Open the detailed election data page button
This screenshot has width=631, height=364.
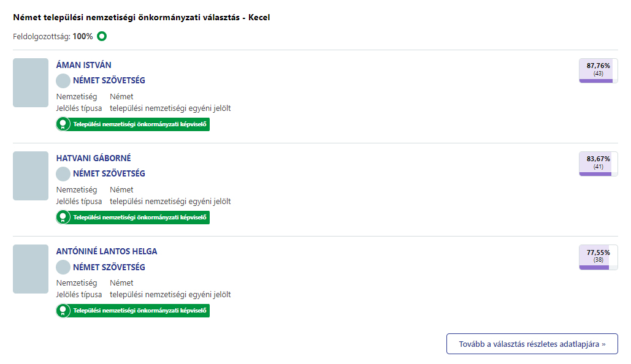532,344
